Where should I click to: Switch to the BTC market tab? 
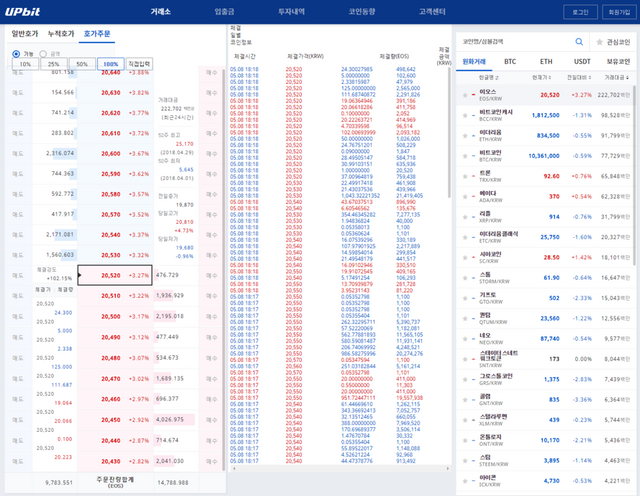pos(510,62)
